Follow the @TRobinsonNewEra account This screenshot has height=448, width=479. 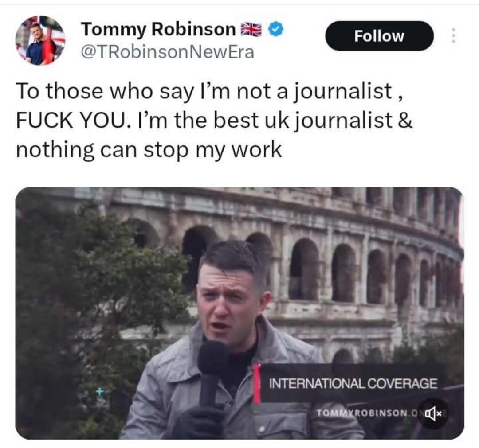[x=379, y=36]
